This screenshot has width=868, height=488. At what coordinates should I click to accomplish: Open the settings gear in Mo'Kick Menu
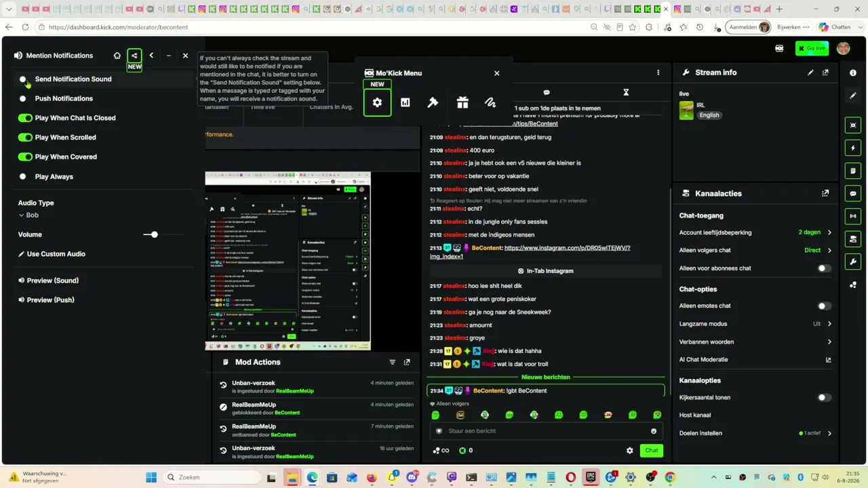pyautogui.click(x=377, y=102)
